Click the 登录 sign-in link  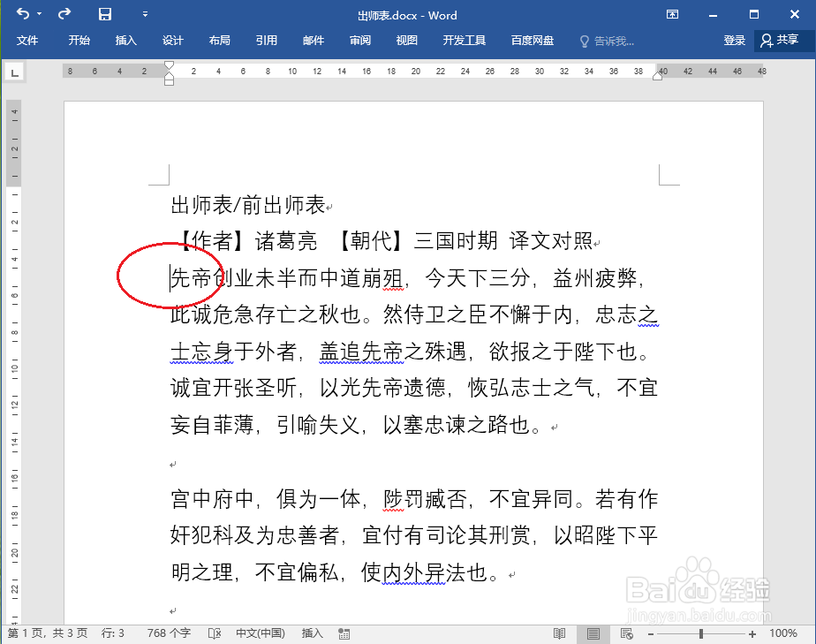point(734,40)
